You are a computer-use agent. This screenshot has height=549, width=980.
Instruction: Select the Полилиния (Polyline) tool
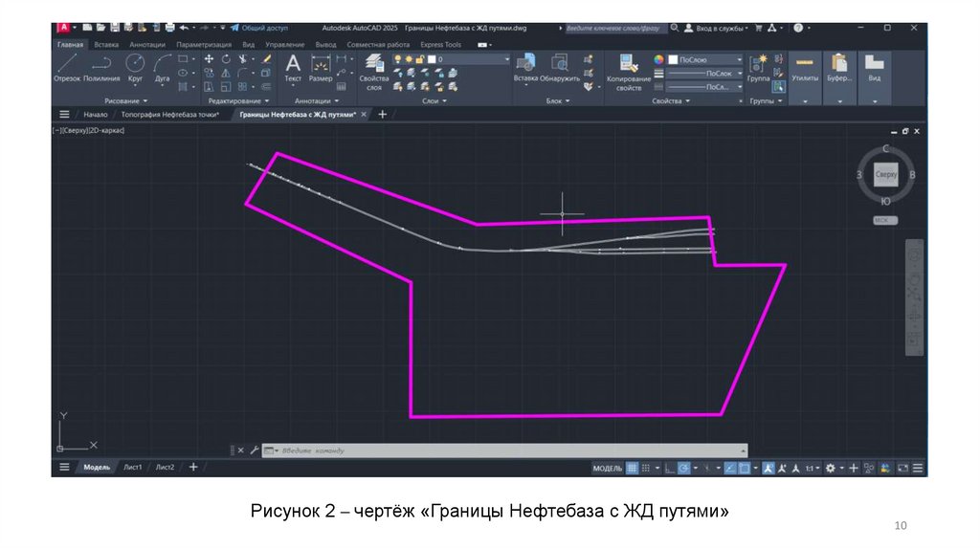[x=101, y=67]
